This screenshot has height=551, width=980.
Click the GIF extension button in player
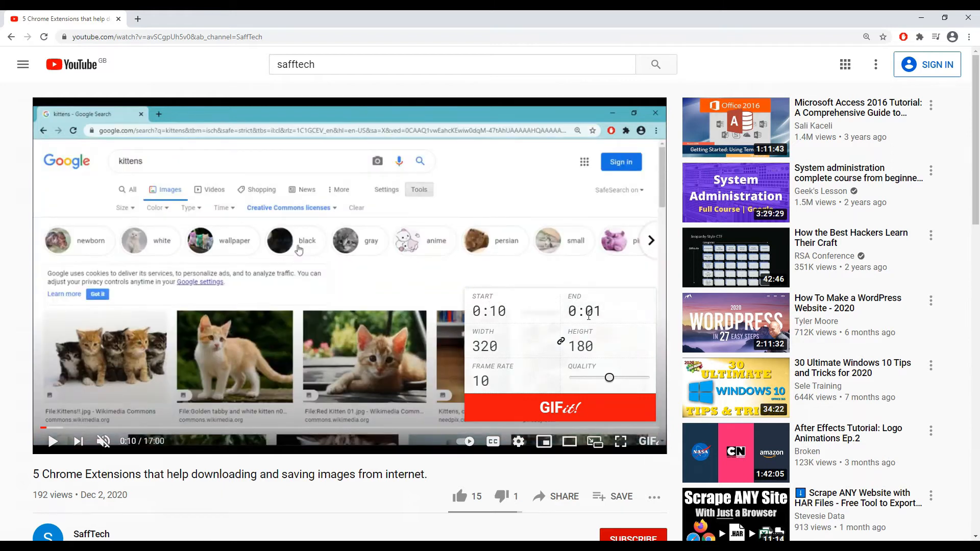coord(650,441)
